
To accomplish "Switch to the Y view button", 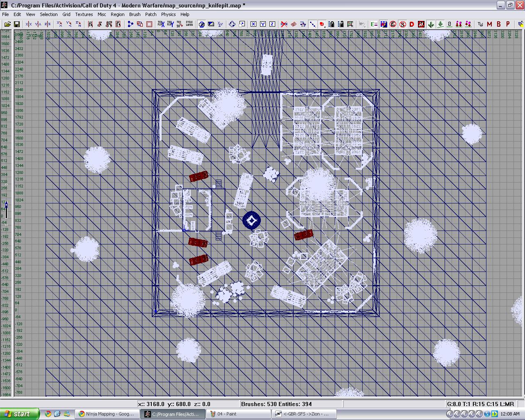I will tap(263, 24).
